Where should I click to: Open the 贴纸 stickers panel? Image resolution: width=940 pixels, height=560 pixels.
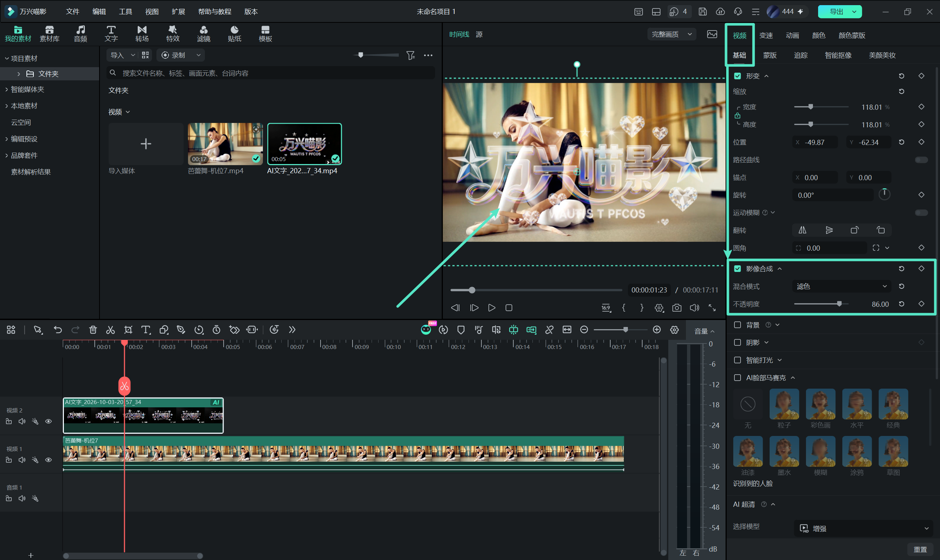[x=234, y=34]
